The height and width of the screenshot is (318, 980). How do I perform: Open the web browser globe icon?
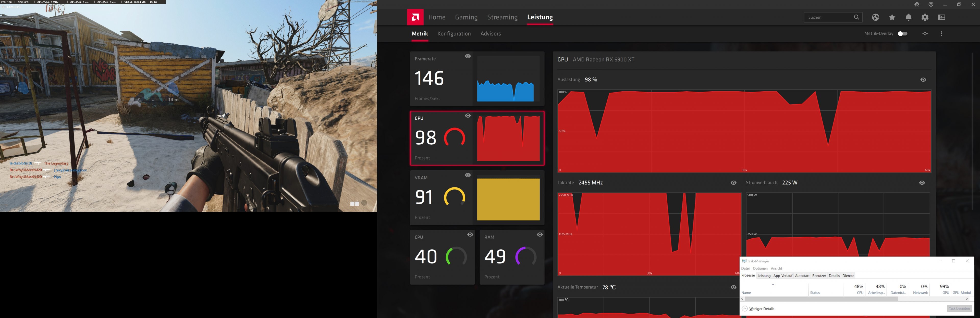point(875,17)
